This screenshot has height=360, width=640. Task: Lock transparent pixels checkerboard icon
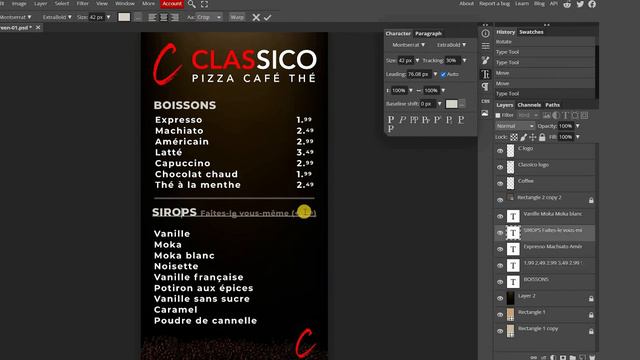point(514,137)
